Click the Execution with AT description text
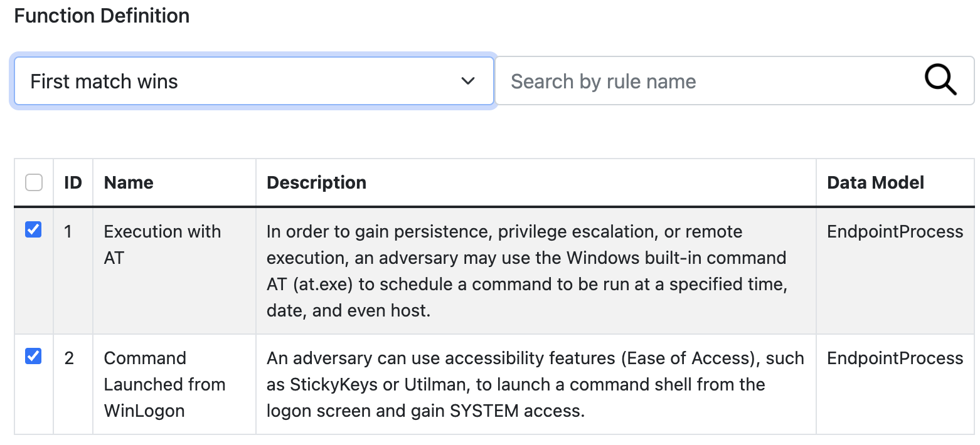 pos(526,271)
